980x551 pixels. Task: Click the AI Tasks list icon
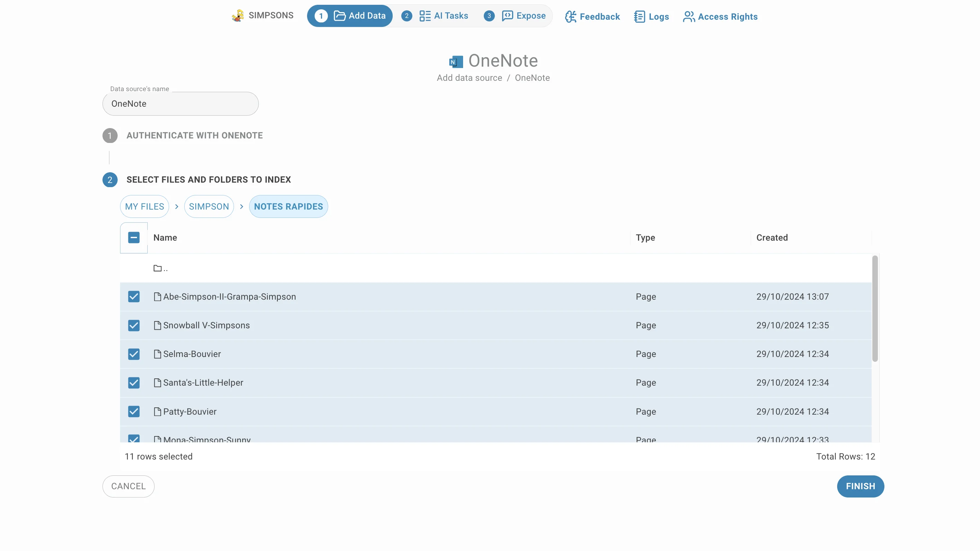pos(424,16)
